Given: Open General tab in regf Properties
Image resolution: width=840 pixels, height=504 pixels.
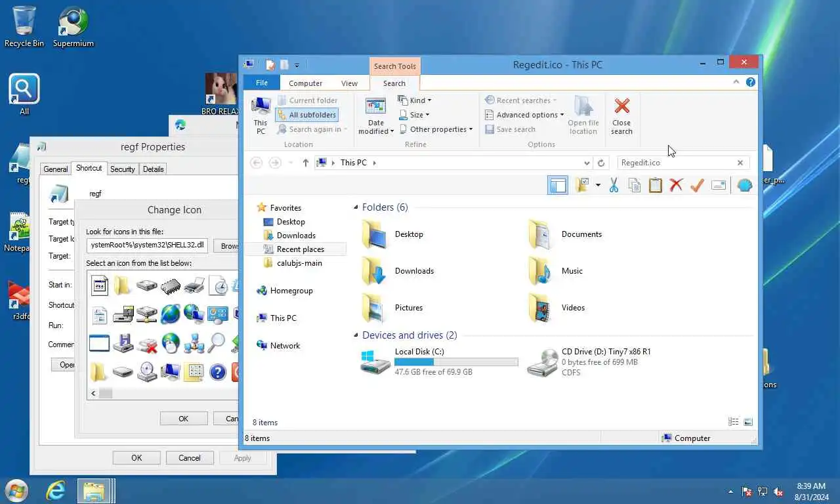Looking at the screenshot, I should pos(56,169).
